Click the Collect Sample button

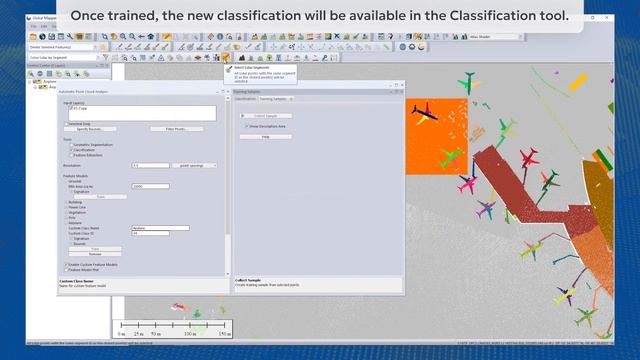266,116
